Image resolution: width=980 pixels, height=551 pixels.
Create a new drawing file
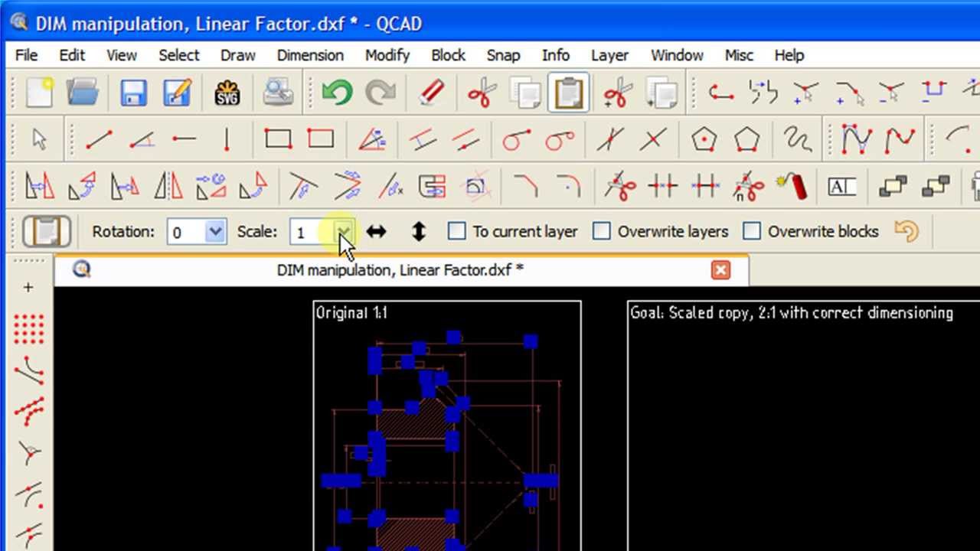click(x=39, y=93)
